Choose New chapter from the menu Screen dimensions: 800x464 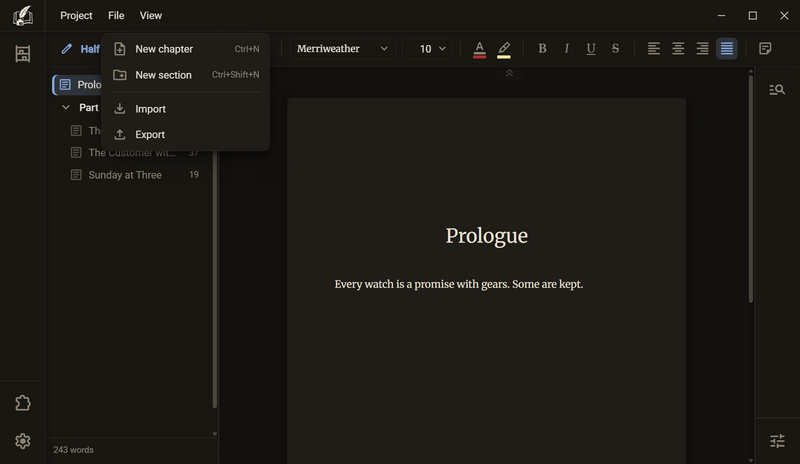pos(186,49)
